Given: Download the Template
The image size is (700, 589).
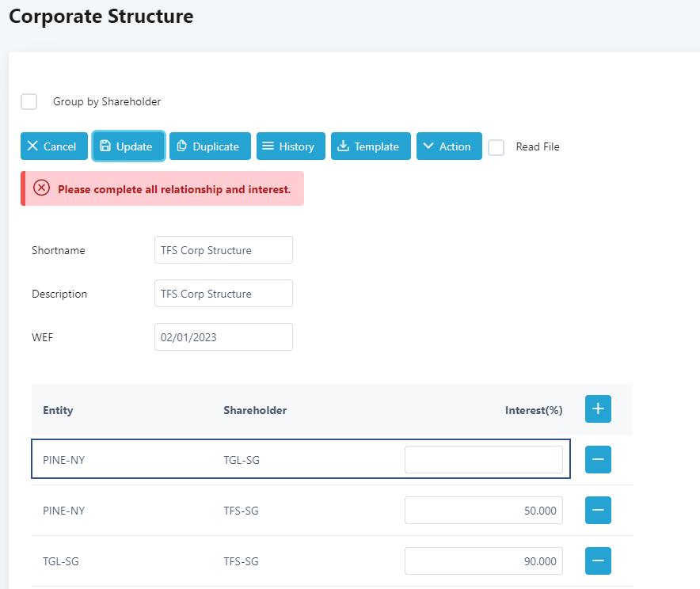Looking at the screenshot, I should 371,146.
